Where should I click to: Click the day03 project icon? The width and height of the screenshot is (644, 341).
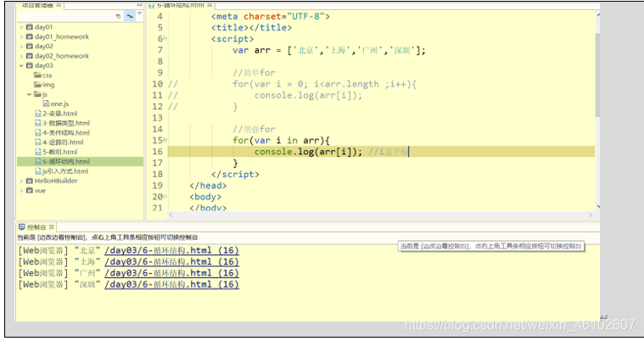click(x=30, y=65)
